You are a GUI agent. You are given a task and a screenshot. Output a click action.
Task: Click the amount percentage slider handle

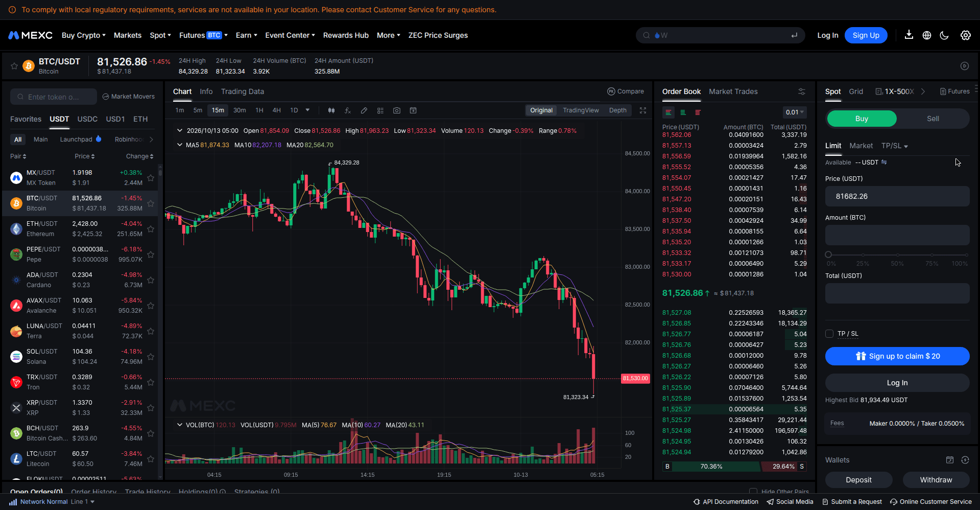[x=828, y=254]
